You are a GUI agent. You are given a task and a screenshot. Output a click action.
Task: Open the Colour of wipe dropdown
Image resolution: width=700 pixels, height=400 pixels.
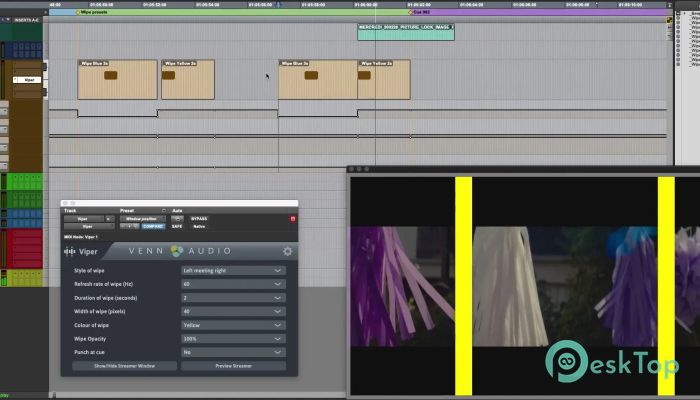[x=233, y=325]
